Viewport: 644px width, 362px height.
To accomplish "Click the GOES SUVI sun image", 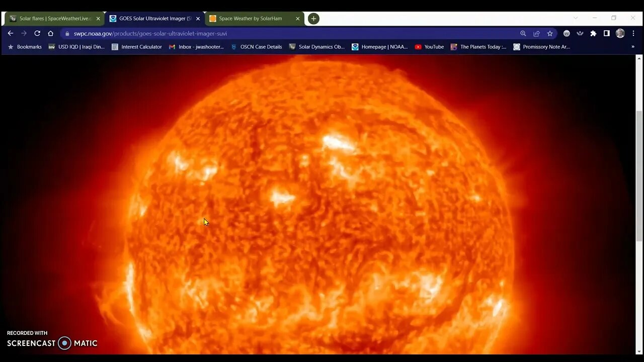I will (x=318, y=205).
